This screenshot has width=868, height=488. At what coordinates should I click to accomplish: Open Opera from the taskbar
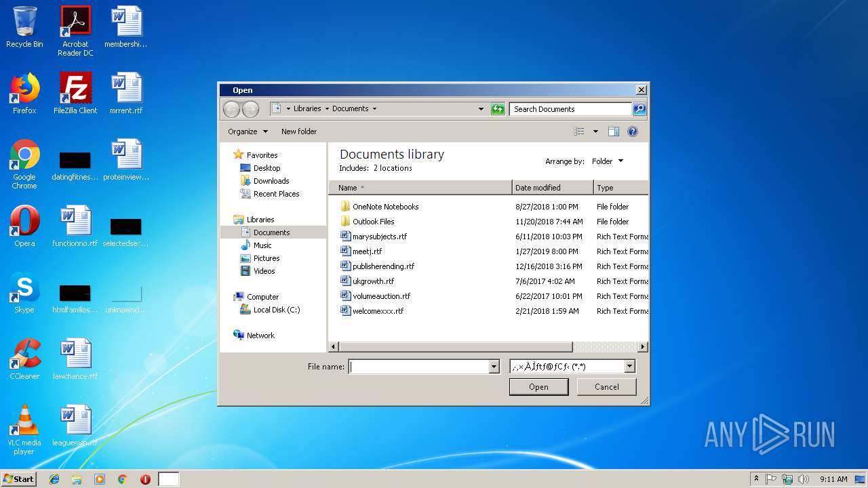click(x=145, y=479)
